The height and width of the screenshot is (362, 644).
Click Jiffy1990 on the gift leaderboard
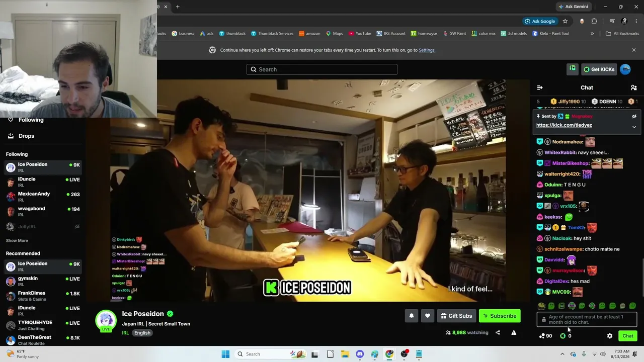click(568, 102)
